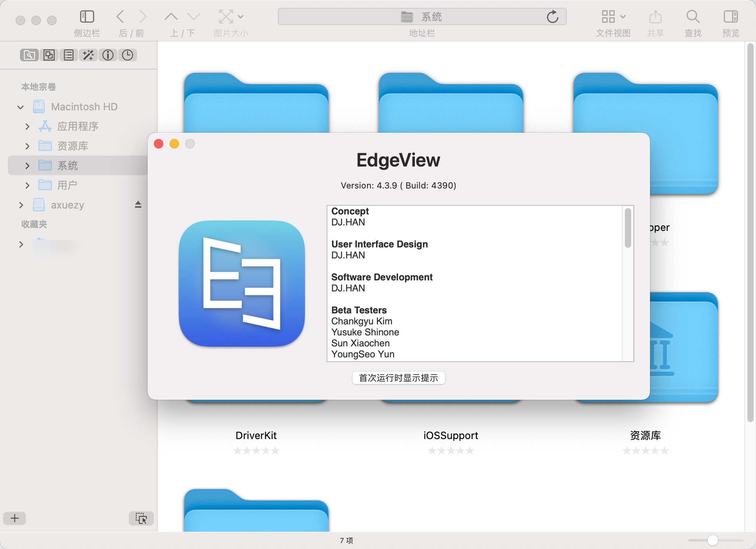Click the add (+) button in the sidebar
Viewport: 756px width, 549px height.
coord(15,518)
